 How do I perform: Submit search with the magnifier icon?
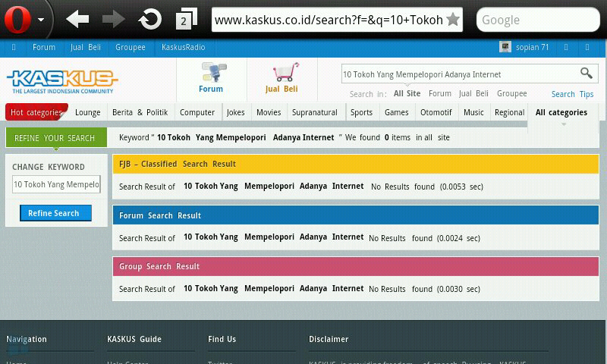pos(587,73)
